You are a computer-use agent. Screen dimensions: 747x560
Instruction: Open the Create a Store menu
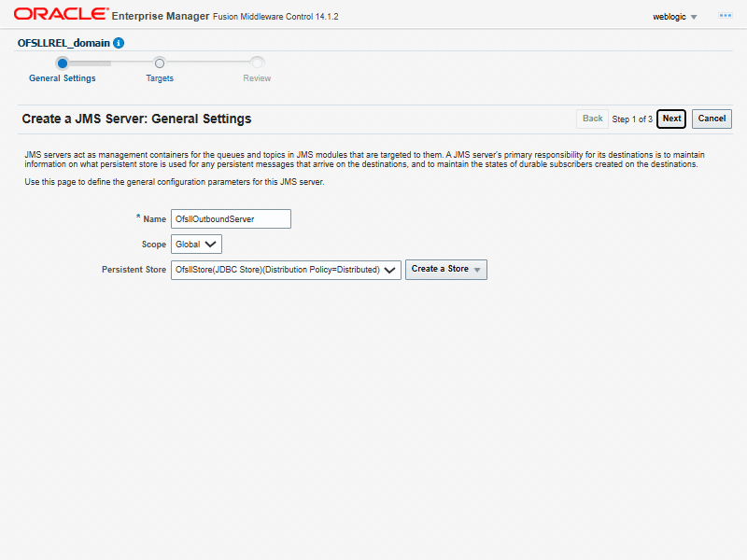(446, 269)
